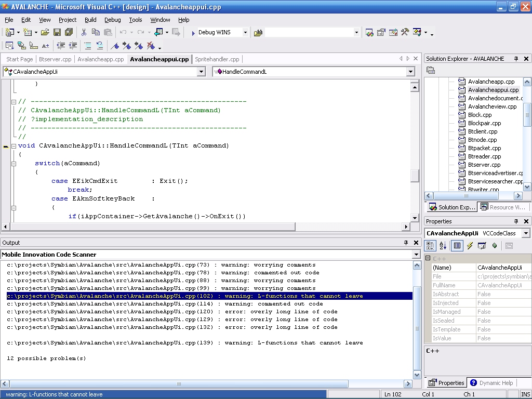The width and height of the screenshot is (532, 399).
Task: Toggle Categorized view in the Properties panel
Action: pos(431,246)
